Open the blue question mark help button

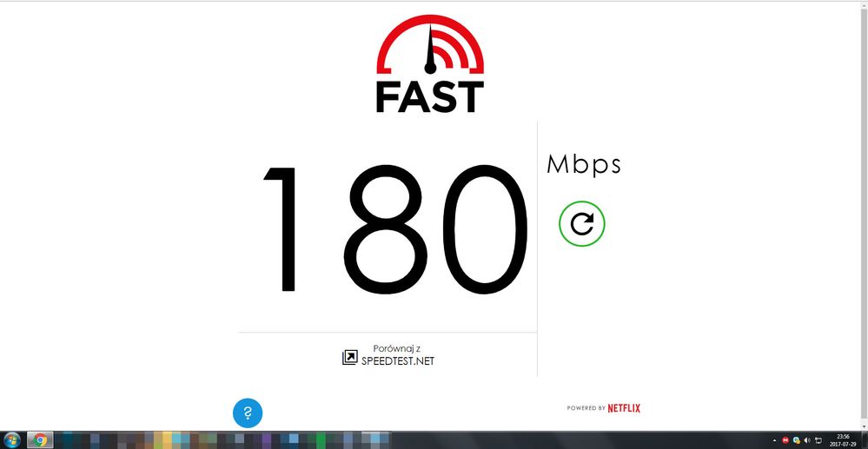pyautogui.click(x=248, y=413)
